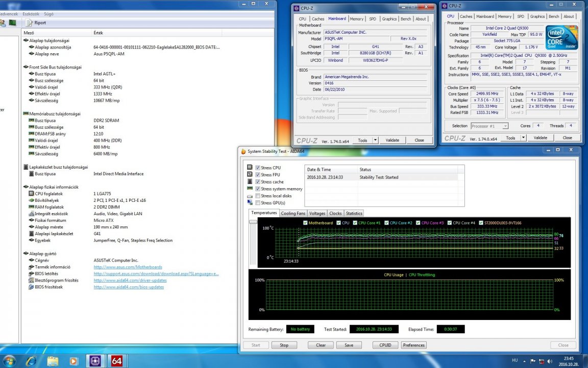Open the Tools dropdown arrow in Mainboard CPU-Z
The image size is (588, 368).
(375, 140)
